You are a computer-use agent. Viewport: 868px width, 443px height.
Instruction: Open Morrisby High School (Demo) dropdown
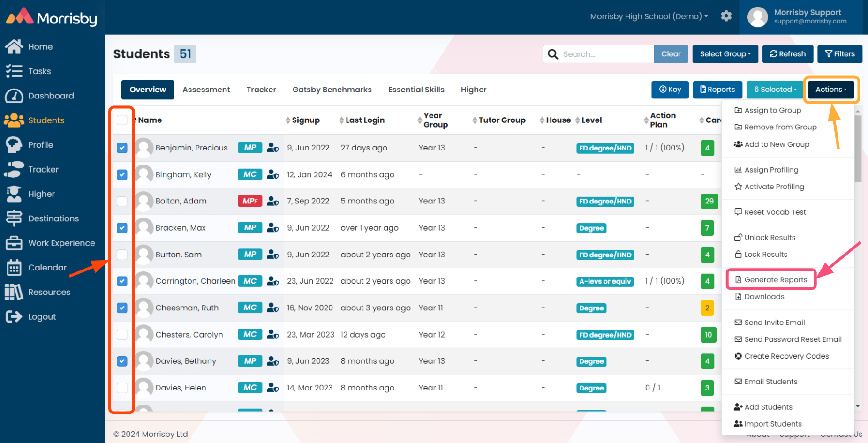tap(649, 16)
